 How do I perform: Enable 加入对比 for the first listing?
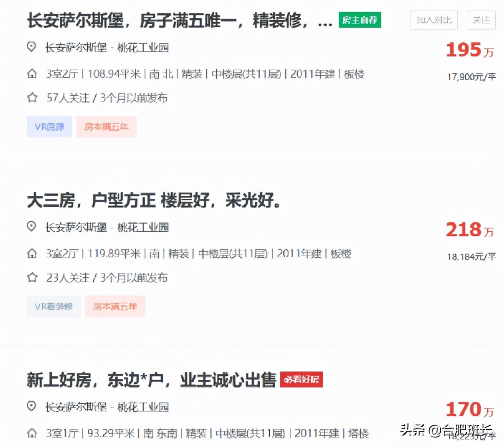[x=433, y=20]
